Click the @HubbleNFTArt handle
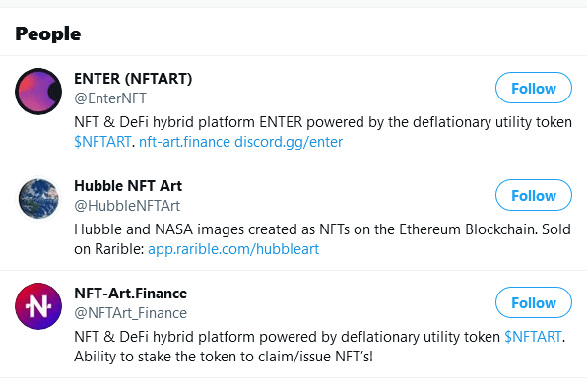Viewport: 587px width, 392px height. tap(127, 206)
